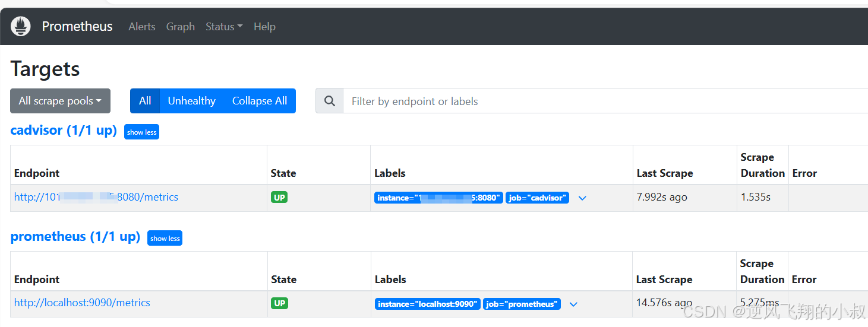The image size is (868, 327).
Task: Open the Help page
Action: (264, 27)
